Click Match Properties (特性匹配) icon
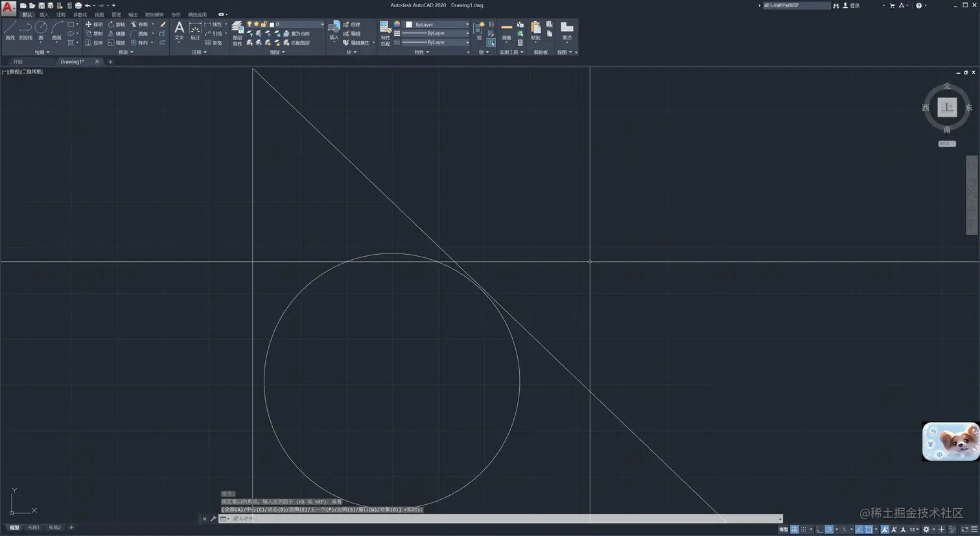Screen dimensions: 980x536 [x=386, y=33]
